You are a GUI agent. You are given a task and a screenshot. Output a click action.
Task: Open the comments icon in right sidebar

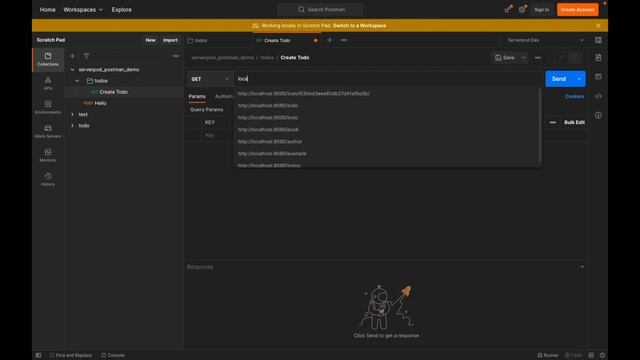pyautogui.click(x=598, y=77)
